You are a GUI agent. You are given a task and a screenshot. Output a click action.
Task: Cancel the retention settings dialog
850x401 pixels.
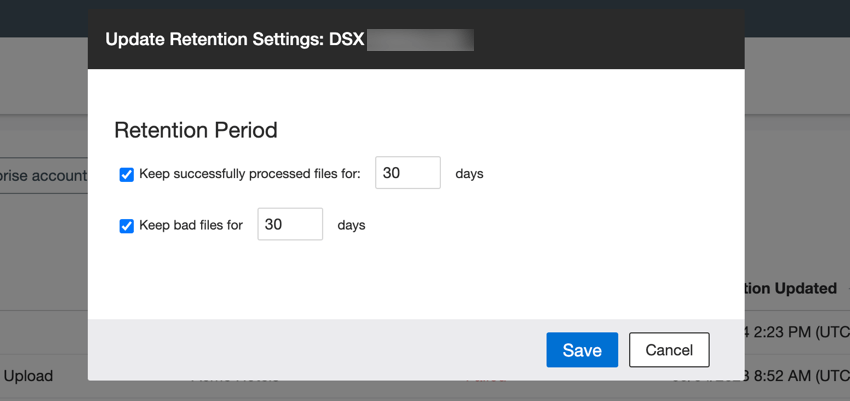click(x=669, y=350)
